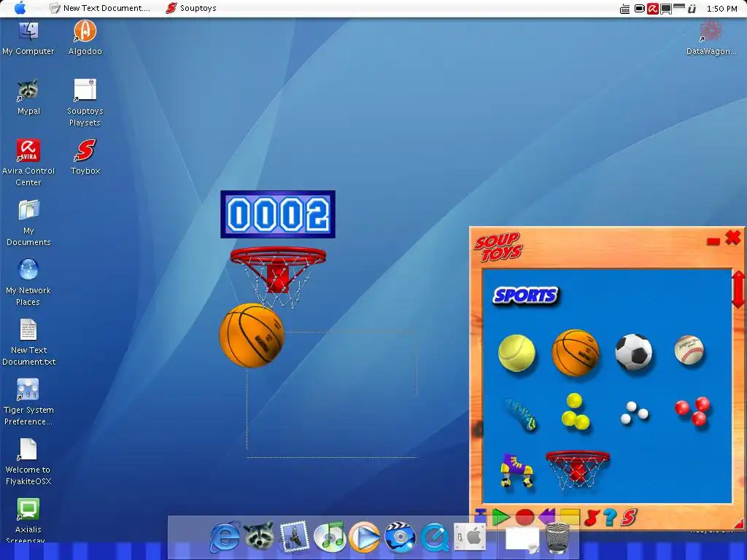The width and height of the screenshot is (747, 560).
Task: Click the red S icon in Souptoys toolbar
Action: 629,517
